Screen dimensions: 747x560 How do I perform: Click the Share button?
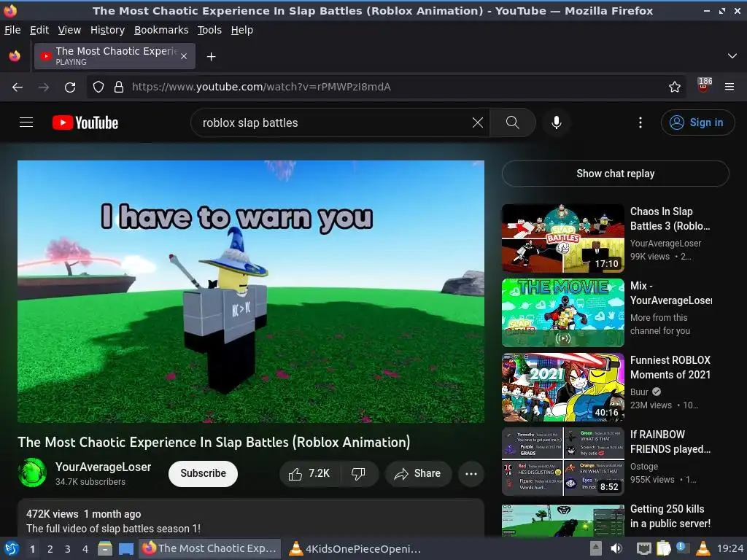418,473
